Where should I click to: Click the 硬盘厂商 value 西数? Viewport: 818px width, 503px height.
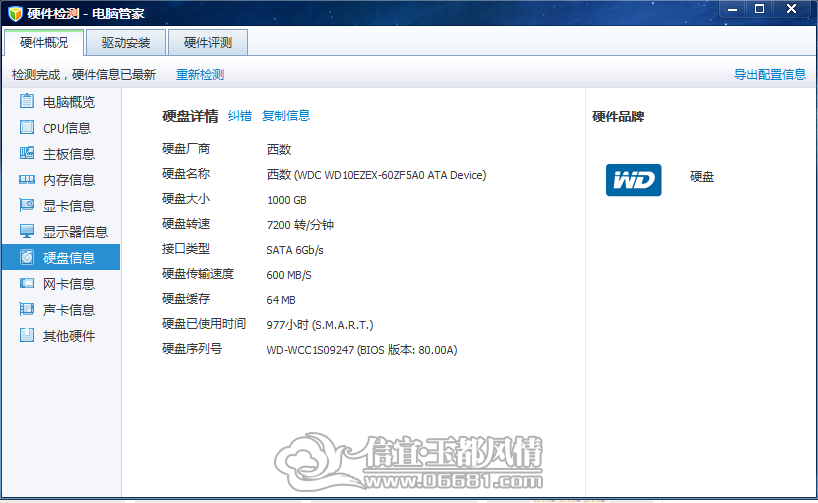coord(279,150)
